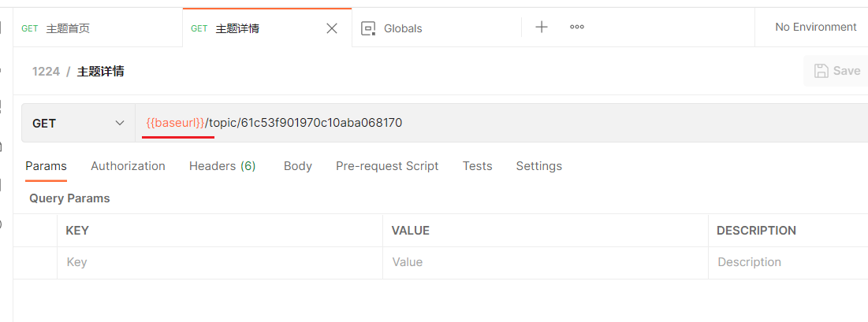Open the Headers (6) tab
The image size is (868, 322).
point(222,166)
